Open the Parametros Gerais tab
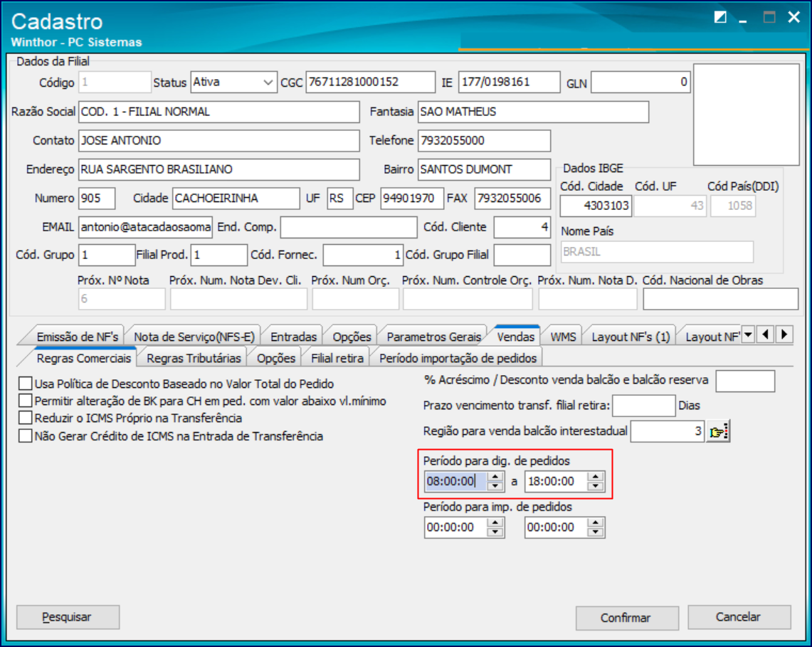Screen dimensions: 812x647 click(x=434, y=337)
